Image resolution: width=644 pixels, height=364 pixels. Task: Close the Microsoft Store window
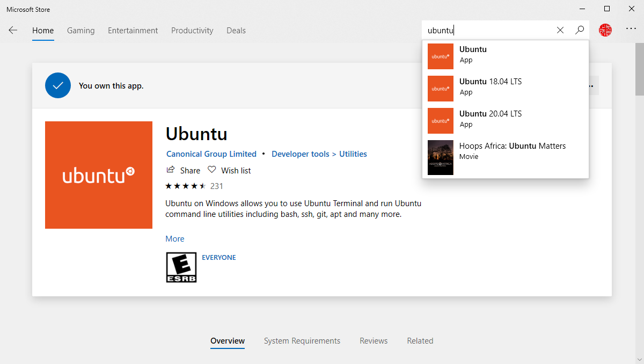pyautogui.click(x=632, y=9)
